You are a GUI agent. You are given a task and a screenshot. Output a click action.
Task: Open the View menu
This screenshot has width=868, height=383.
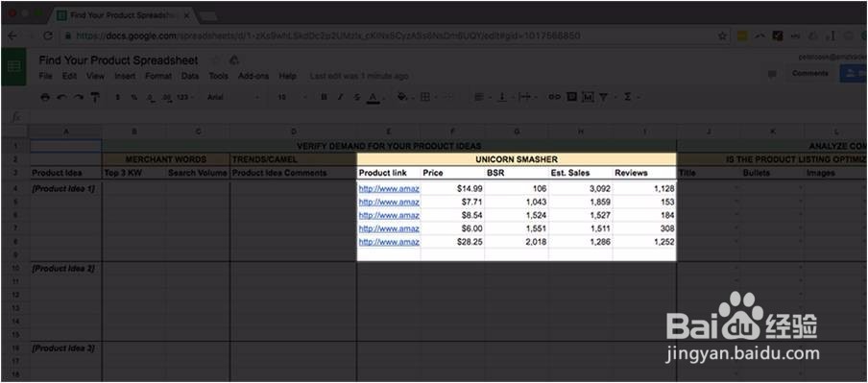coord(95,77)
